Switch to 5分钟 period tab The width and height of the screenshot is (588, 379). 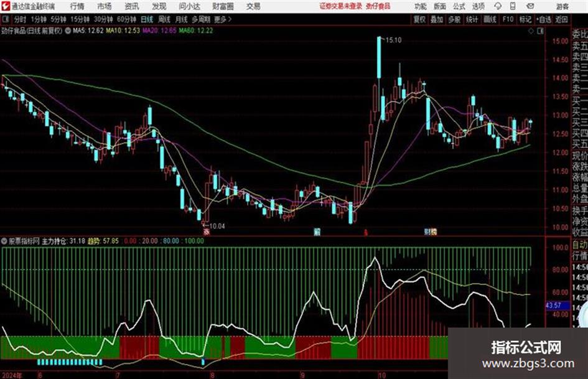click(58, 19)
